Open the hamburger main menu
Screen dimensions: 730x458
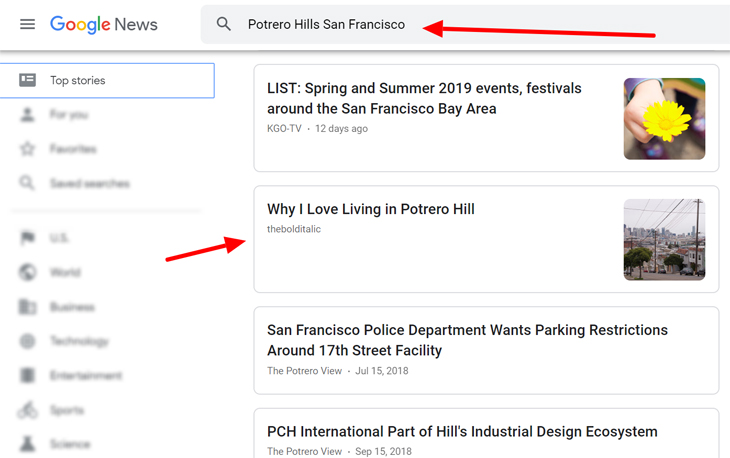pyautogui.click(x=27, y=24)
